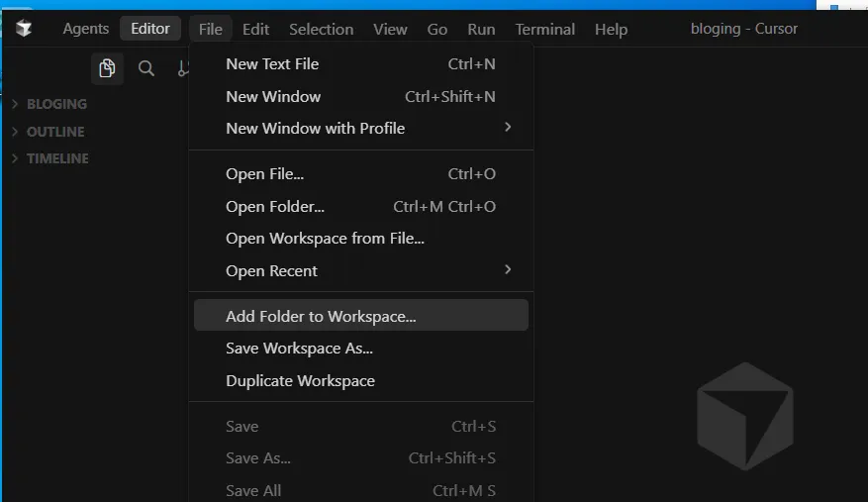Expand the BLOGING folder section

click(x=56, y=104)
